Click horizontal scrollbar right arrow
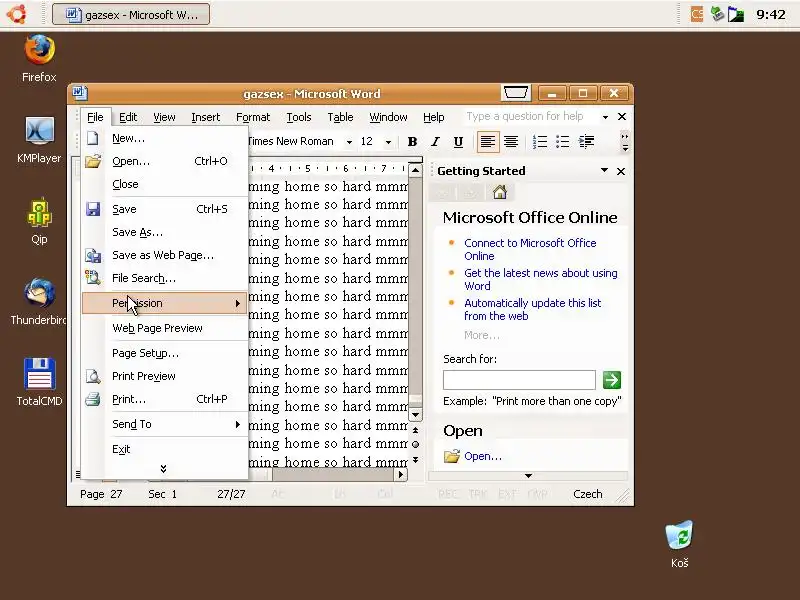Viewport: 800px width, 600px height. tap(401, 474)
